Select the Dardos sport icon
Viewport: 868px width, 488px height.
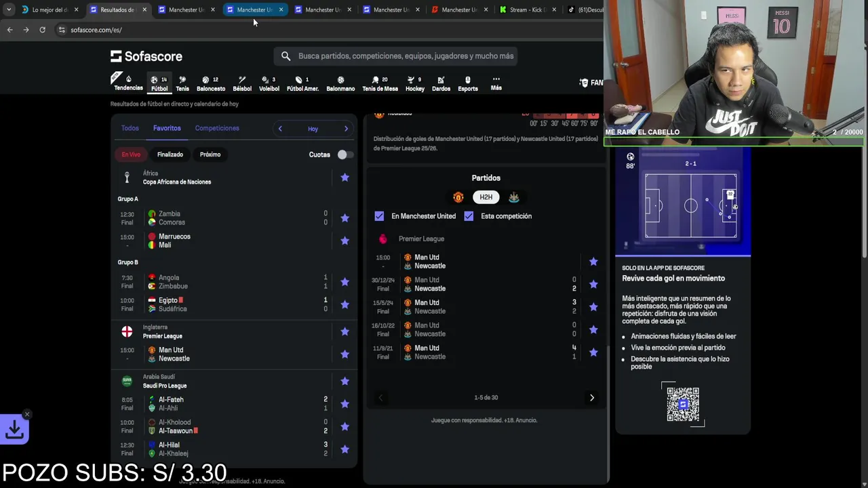tap(441, 83)
